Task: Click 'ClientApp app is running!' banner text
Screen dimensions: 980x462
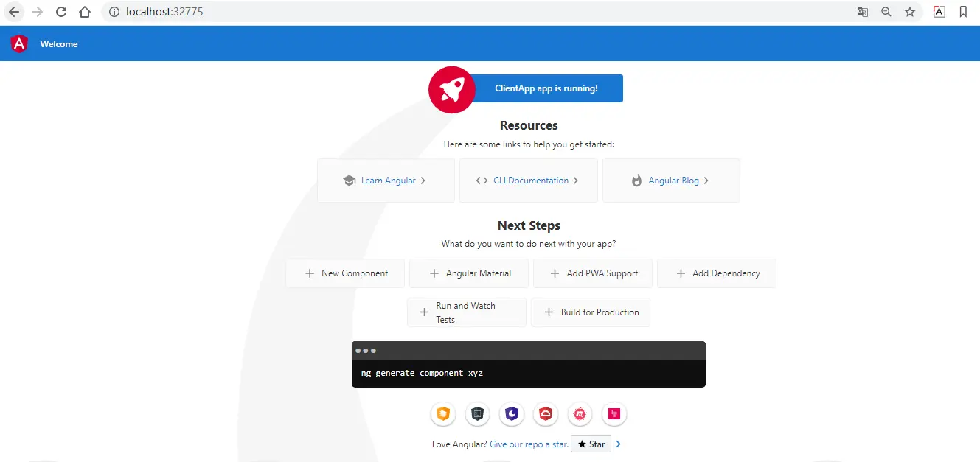Action: point(546,88)
